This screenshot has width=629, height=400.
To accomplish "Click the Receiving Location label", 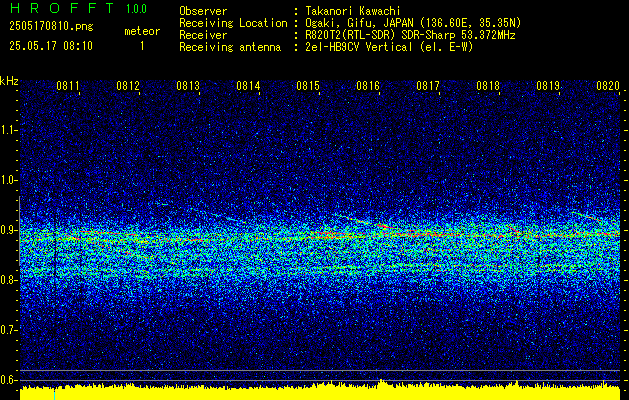I will point(233,23).
